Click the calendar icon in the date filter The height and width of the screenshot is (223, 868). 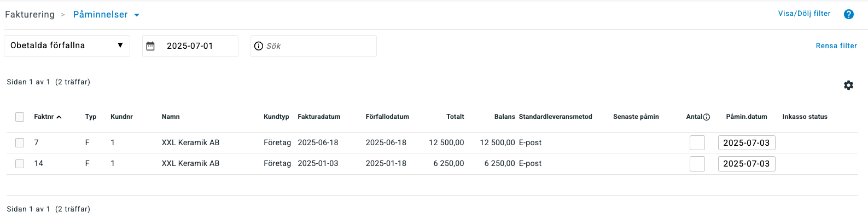[150, 46]
